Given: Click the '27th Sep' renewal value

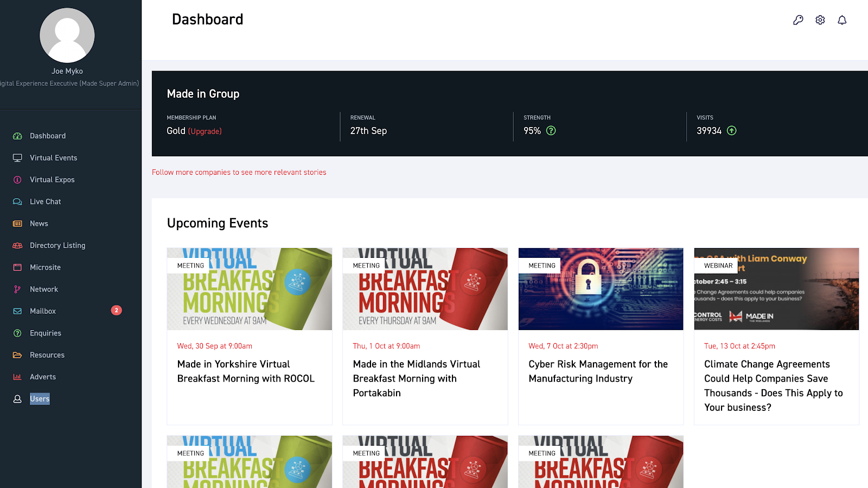Looking at the screenshot, I should coord(368,131).
